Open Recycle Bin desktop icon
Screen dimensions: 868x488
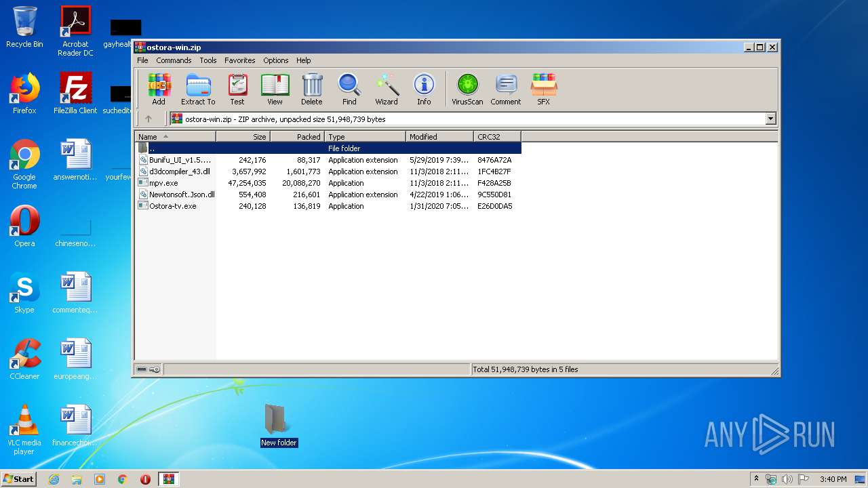[24, 27]
